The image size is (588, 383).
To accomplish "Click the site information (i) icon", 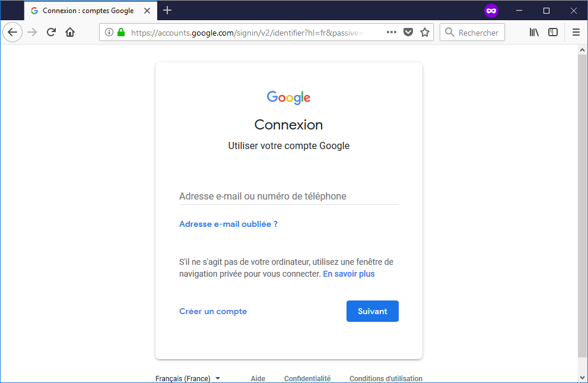I will (109, 32).
